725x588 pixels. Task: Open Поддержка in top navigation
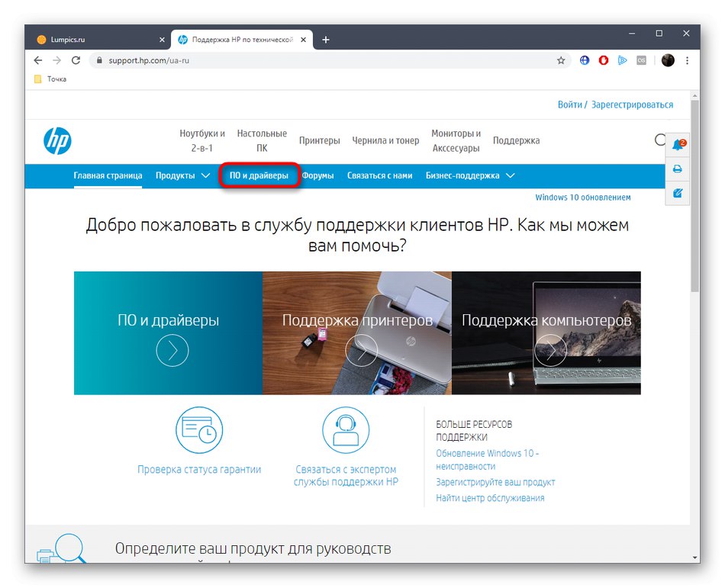[516, 140]
